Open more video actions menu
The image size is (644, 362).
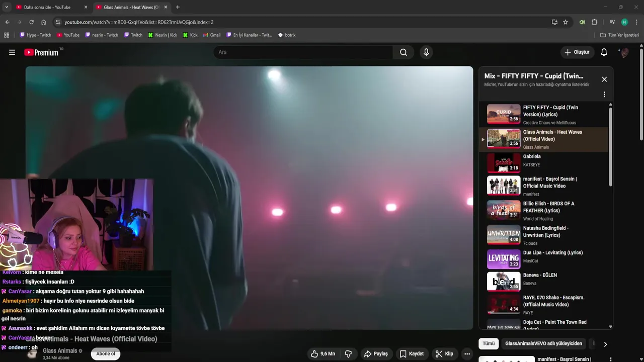[467, 354]
